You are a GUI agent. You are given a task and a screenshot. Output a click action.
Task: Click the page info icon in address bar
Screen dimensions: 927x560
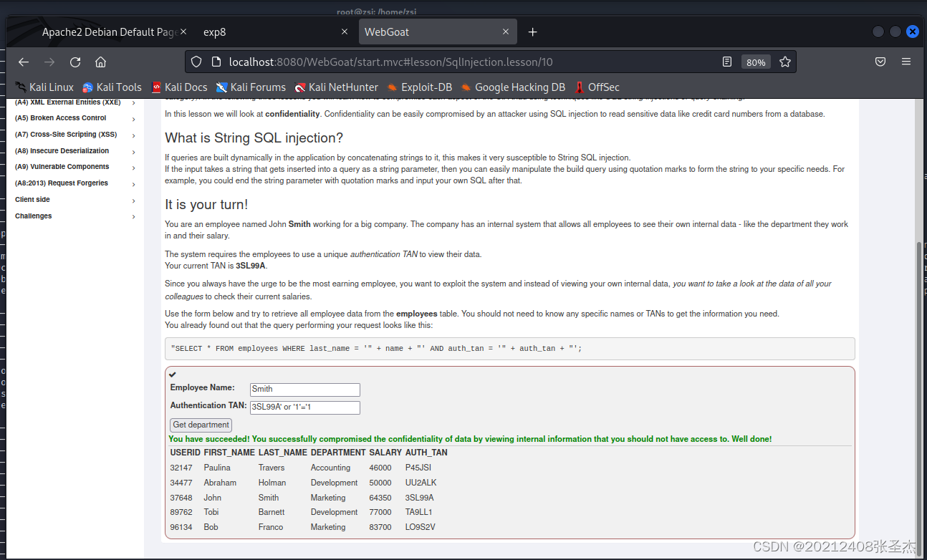pyautogui.click(x=215, y=62)
